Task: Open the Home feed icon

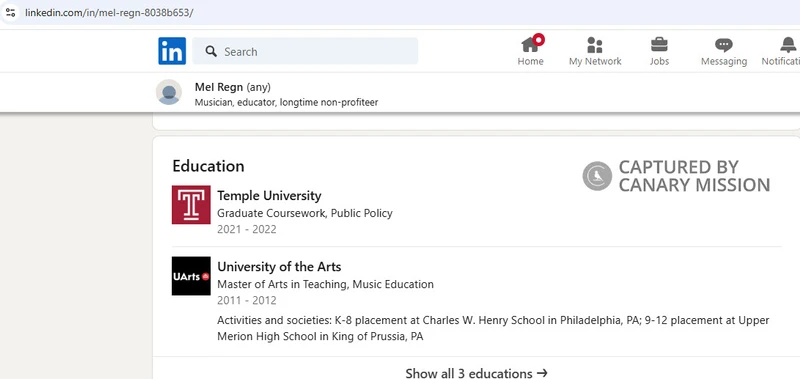Action: 530,45
